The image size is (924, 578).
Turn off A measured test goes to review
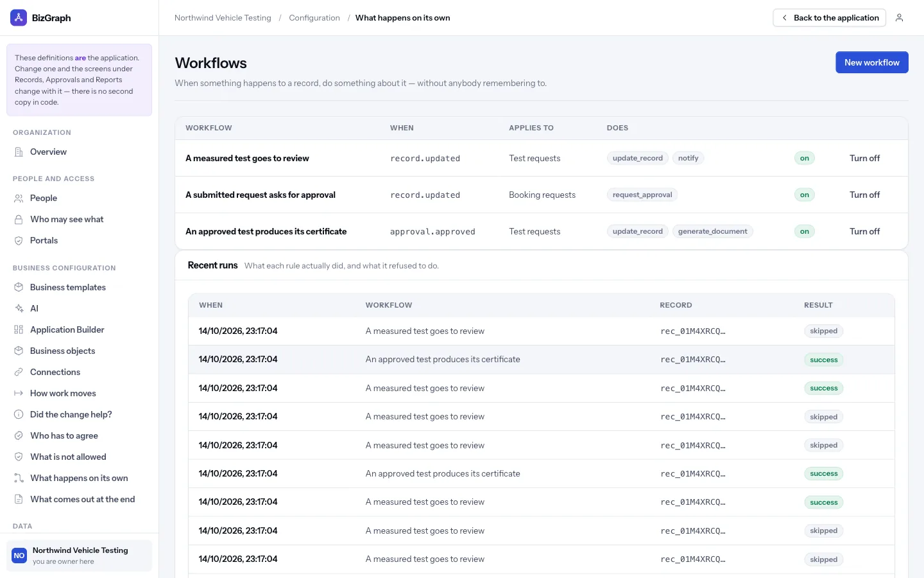click(x=864, y=158)
